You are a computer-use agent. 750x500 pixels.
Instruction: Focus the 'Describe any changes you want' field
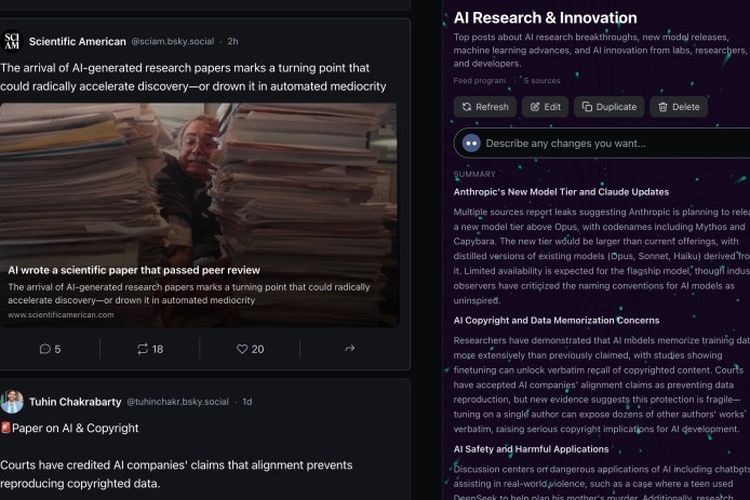tap(603, 143)
